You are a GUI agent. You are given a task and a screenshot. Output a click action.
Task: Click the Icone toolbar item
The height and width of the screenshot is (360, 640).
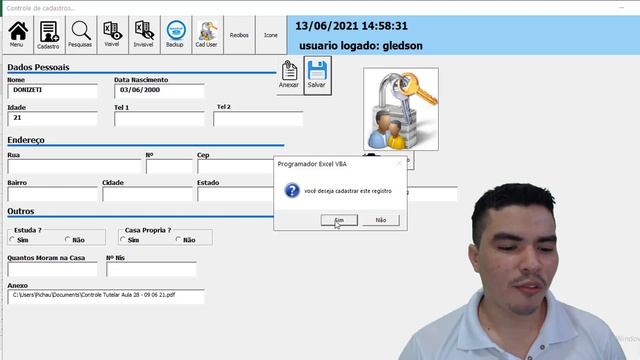click(271, 35)
